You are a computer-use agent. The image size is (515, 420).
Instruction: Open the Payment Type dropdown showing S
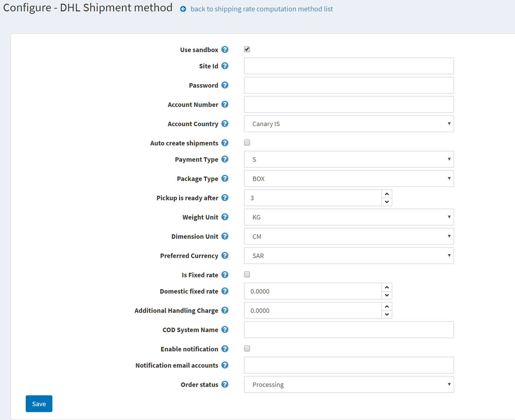(349, 159)
